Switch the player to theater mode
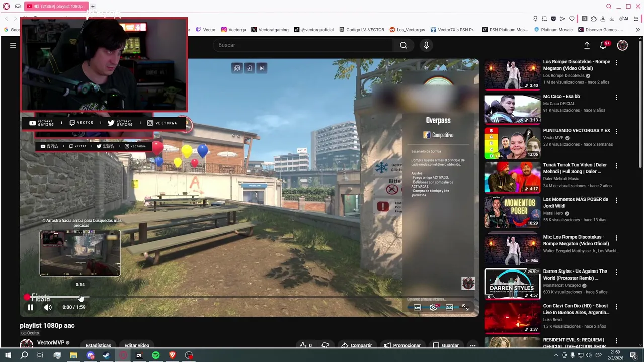The image size is (644, 362). [x=449, y=307]
